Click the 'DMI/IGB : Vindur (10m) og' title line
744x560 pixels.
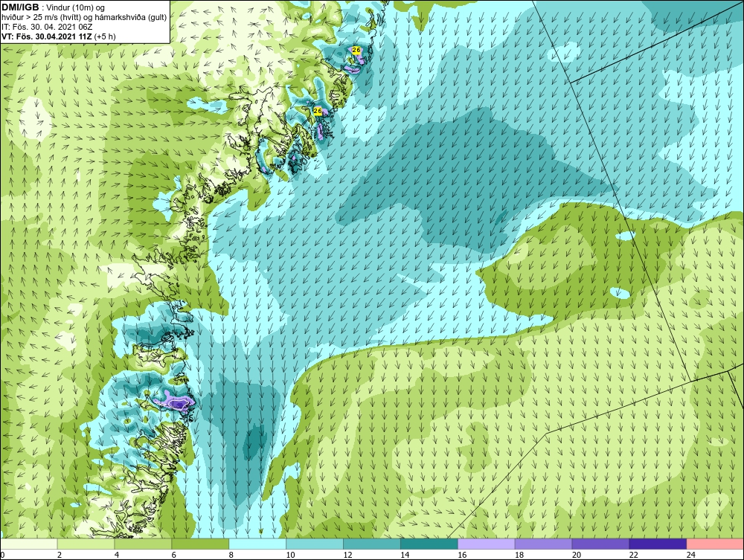[x=54, y=7]
